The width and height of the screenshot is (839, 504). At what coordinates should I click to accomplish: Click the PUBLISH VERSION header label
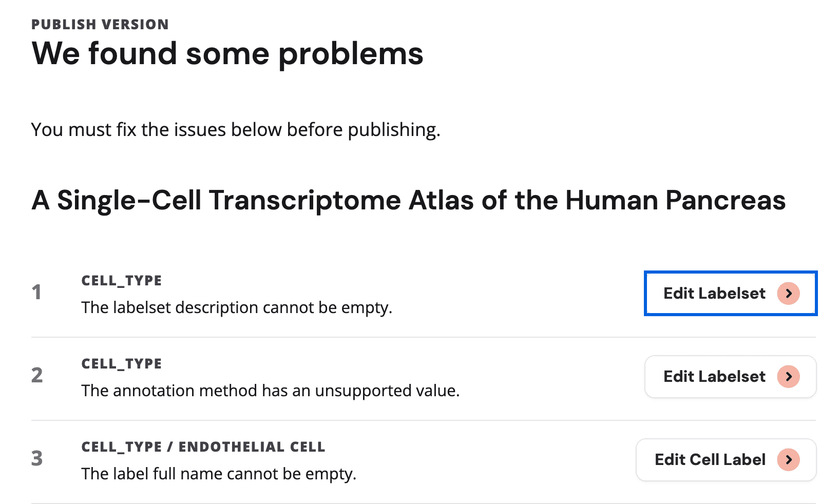click(100, 24)
